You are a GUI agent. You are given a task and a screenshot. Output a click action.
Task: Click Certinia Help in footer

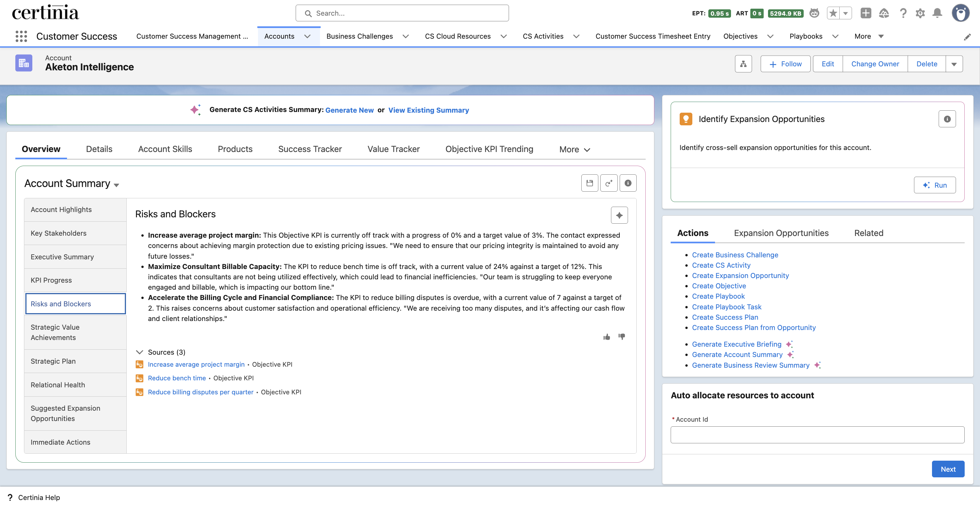click(39, 498)
